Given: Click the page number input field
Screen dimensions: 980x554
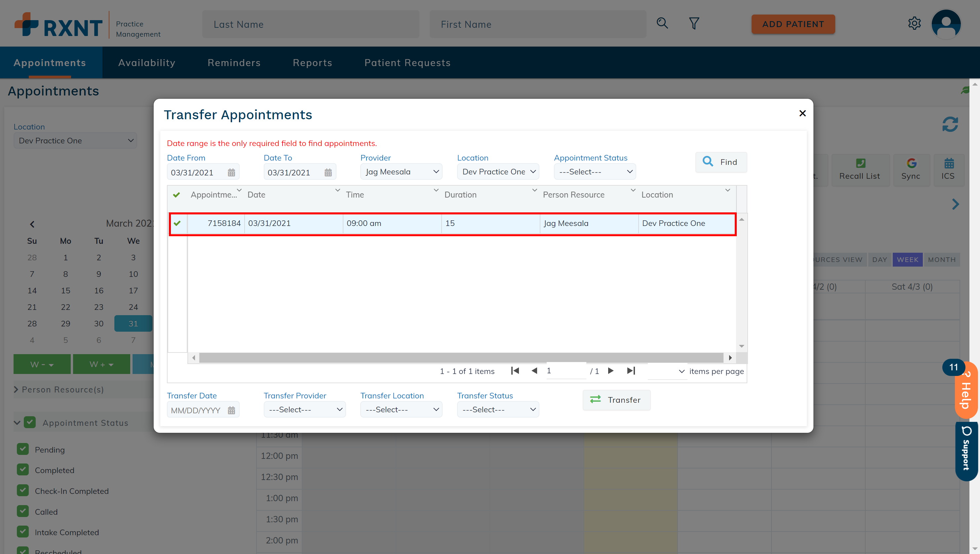Looking at the screenshot, I should point(566,371).
